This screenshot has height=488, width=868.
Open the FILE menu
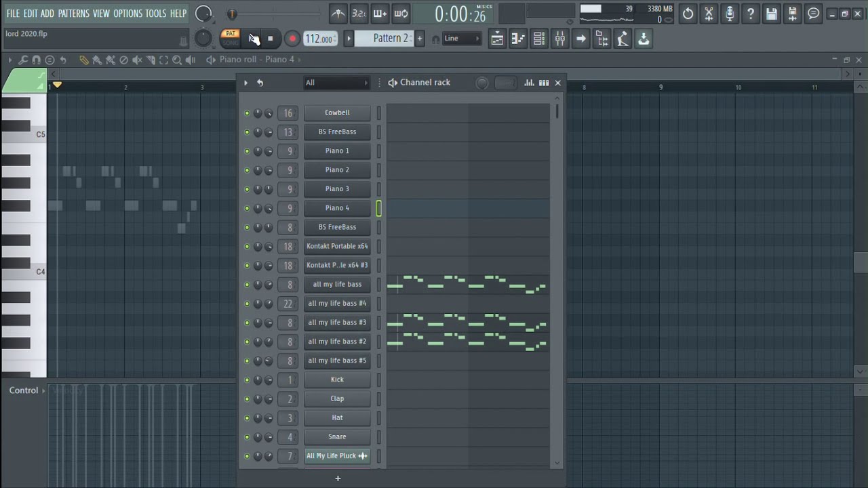coord(13,14)
